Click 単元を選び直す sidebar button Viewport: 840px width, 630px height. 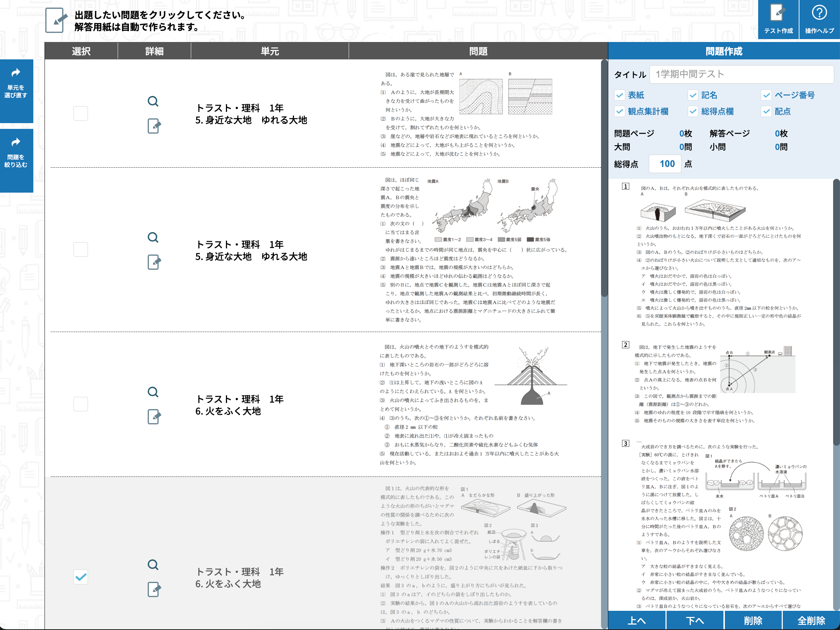tap(16, 91)
